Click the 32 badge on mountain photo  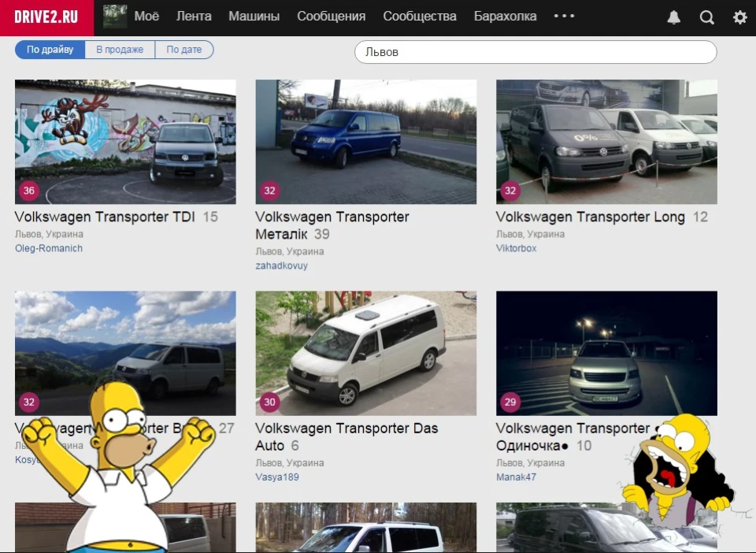(x=29, y=402)
